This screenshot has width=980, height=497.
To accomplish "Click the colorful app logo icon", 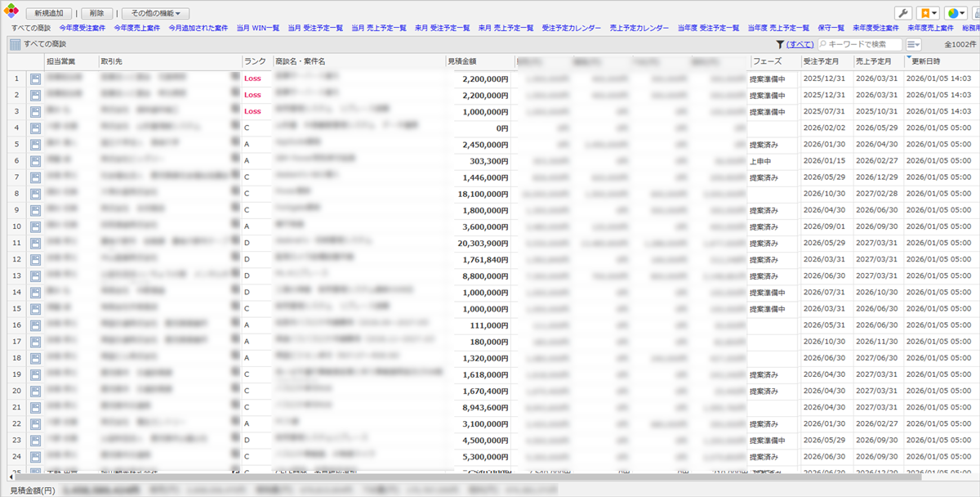I will (x=11, y=12).
